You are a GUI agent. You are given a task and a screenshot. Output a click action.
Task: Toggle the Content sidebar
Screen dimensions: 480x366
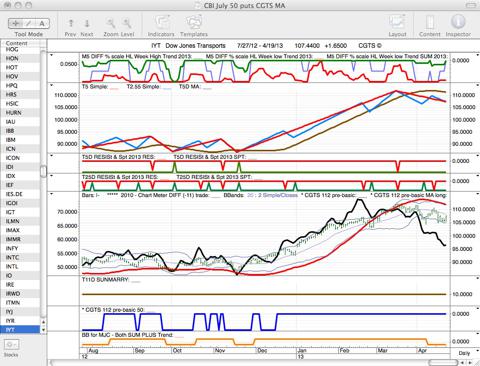pos(430,26)
